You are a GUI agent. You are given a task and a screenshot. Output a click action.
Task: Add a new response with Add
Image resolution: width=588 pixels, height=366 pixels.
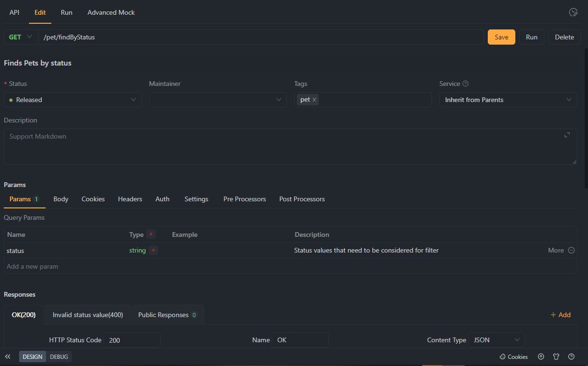coord(560,315)
